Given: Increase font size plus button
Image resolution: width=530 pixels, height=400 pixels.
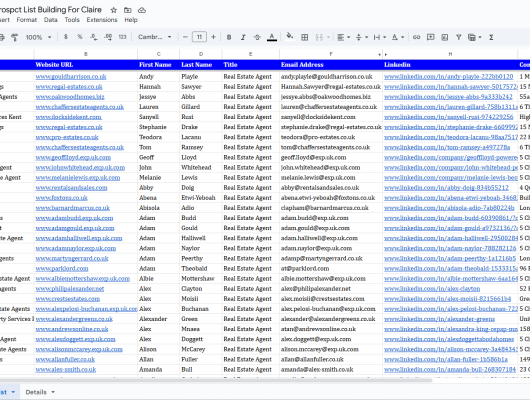Looking at the screenshot, I should [x=213, y=37].
